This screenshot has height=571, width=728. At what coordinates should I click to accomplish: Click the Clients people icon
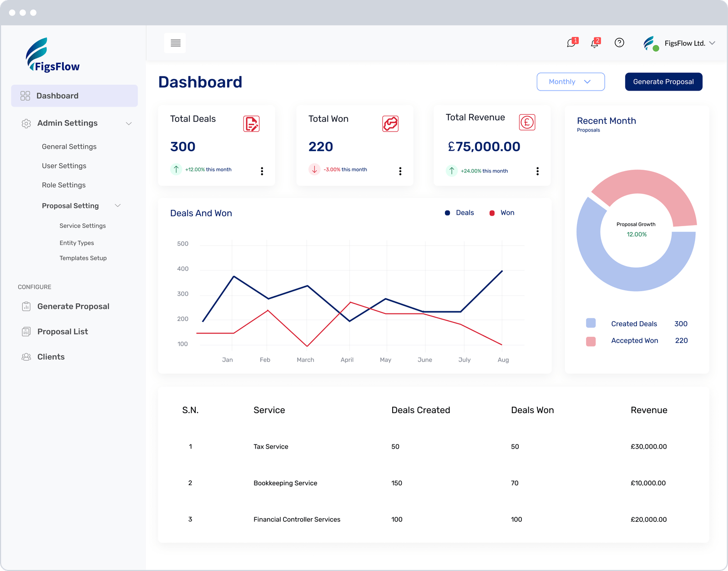tap(26, 357)
